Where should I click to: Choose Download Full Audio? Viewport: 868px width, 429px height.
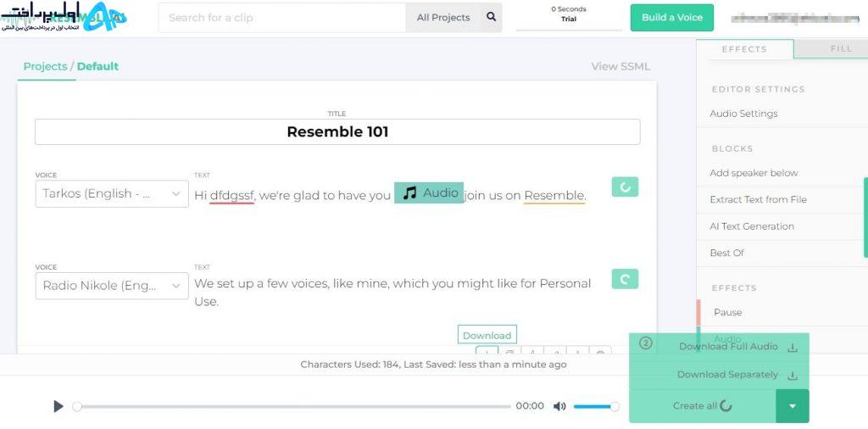(728, 347)
